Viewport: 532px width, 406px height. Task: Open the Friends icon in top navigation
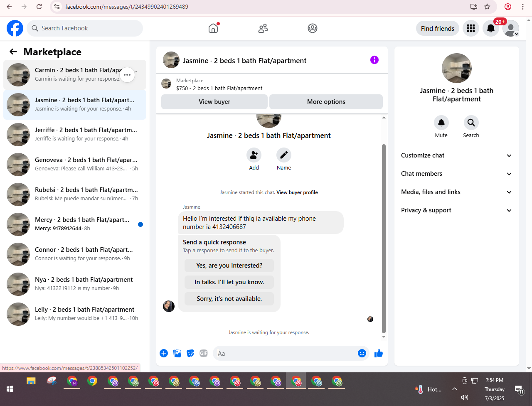pyautogui.click(x=263, y=28)
